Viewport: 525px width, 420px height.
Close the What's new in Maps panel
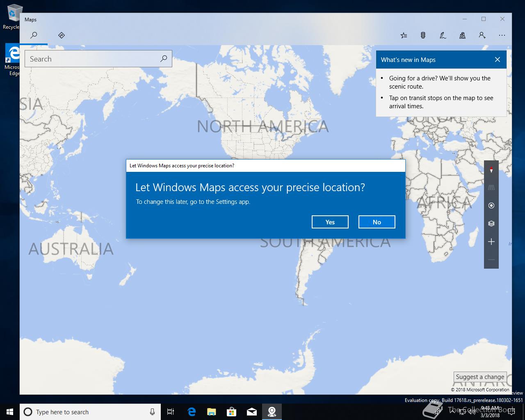click(498, 59)
